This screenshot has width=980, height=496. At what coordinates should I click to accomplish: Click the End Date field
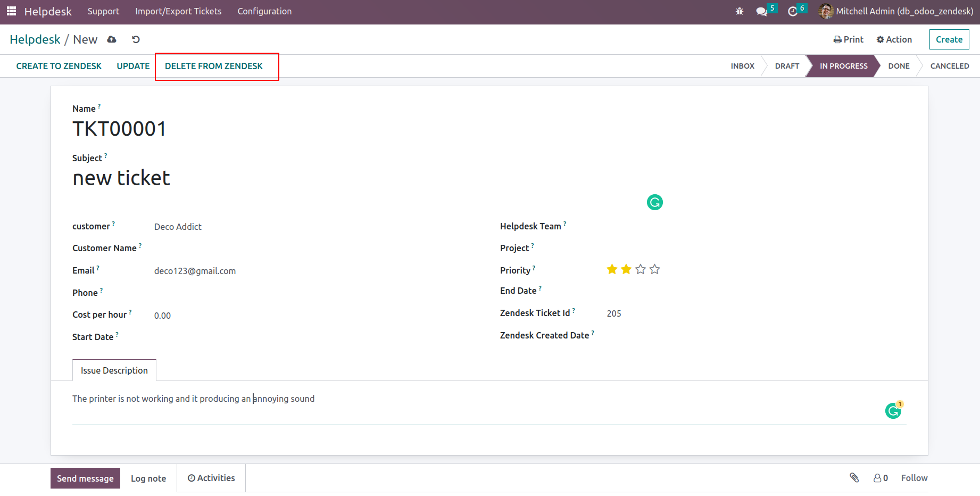756,291
